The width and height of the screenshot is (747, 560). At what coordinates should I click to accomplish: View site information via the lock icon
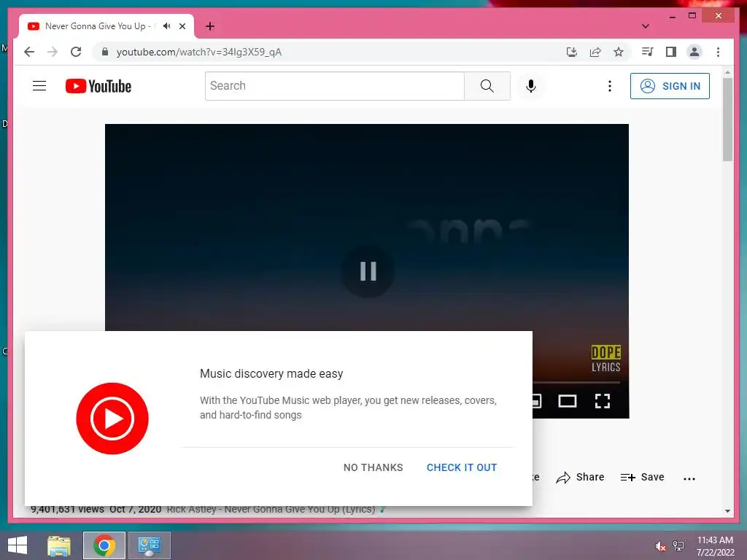[105, 52]
